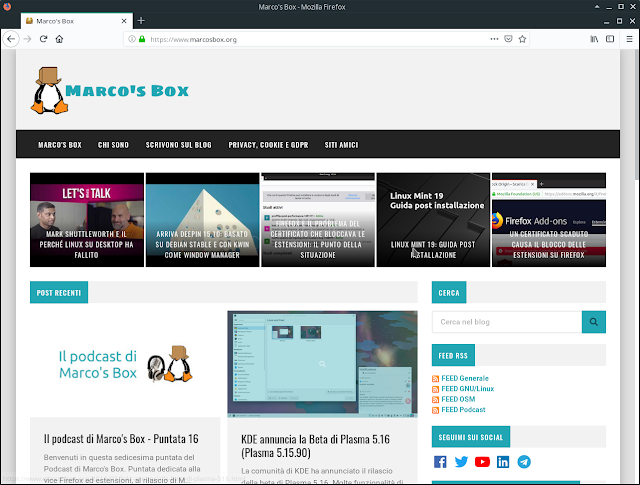Click the KDE Plasma screenshot thumbnail
Image resolution: width=640 pixels, height=485 pixels.
[x=322, y=364]
